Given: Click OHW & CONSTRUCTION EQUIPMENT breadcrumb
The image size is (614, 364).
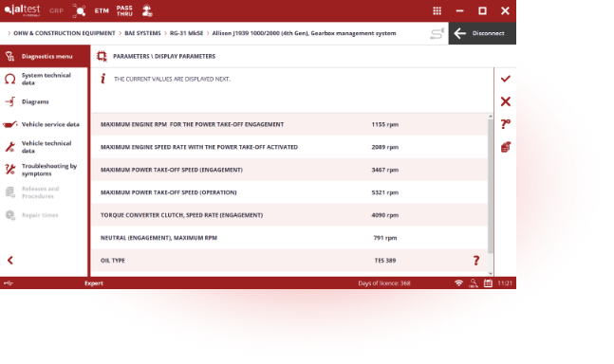Looking at the screenshot, I should tap(65, 33).
